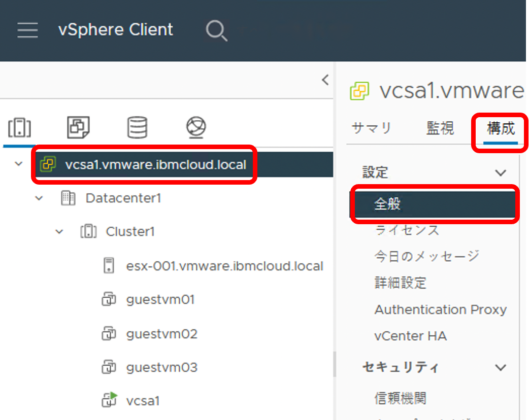
Task: Select guestvm03 in the tree
Action: pyautogui.click(x=162, y=367)
